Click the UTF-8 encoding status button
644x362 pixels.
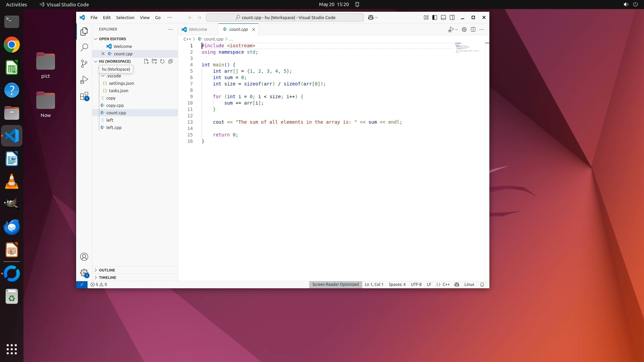[x=416, y=285]
